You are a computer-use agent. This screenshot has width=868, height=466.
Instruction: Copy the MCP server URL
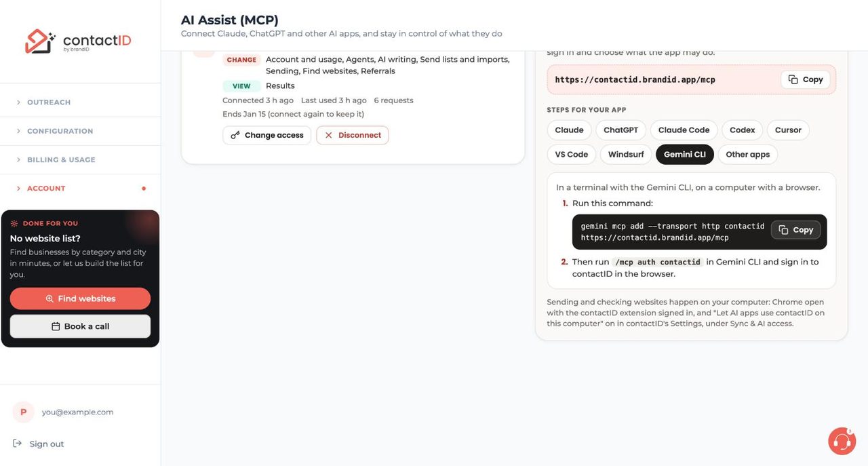click(805, 79)
